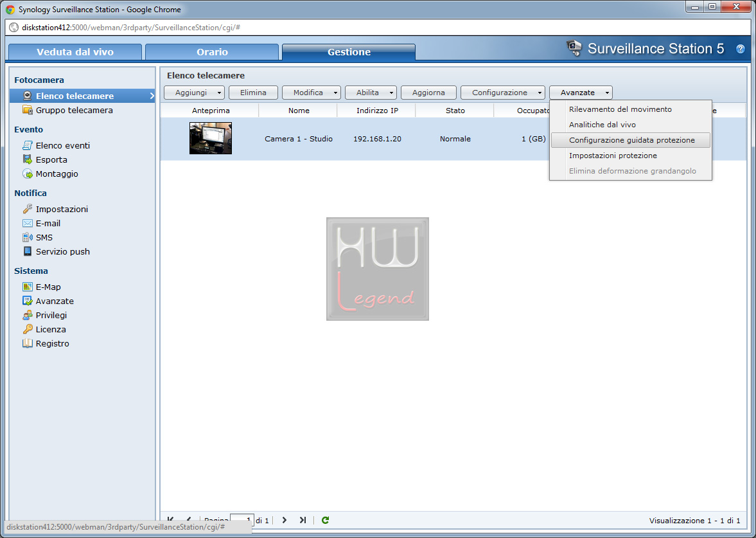Image resolution: width=756 pixels, height=538 pixels.
Task: Click the Elimina button
Action: [x=253, y=92]
